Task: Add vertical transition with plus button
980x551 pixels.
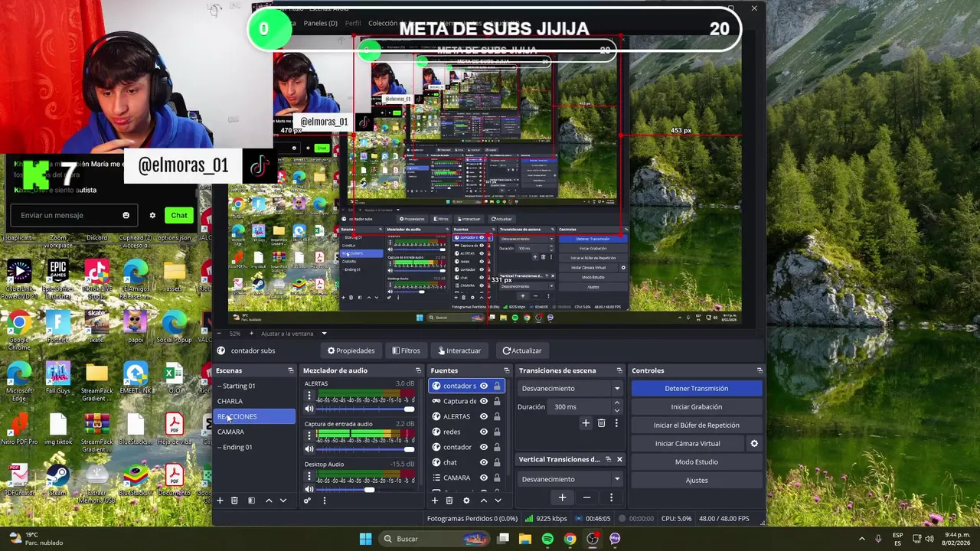Action: [x=562, y=497]
